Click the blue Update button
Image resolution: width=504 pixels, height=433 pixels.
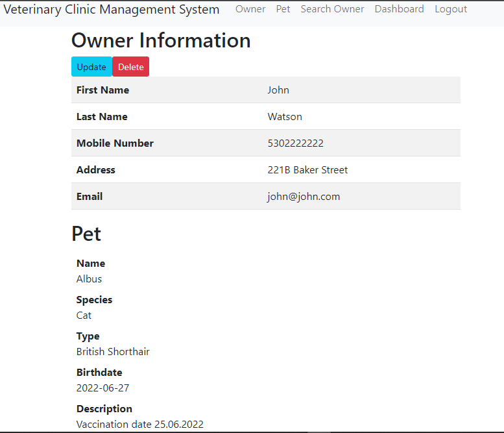91,67
